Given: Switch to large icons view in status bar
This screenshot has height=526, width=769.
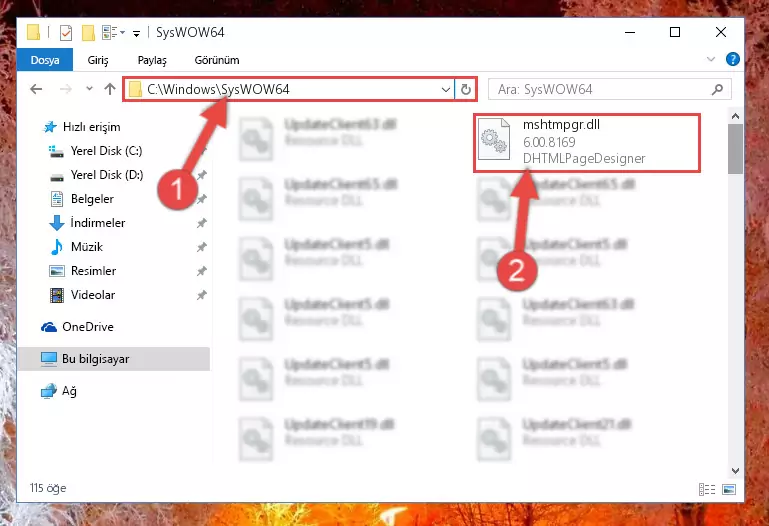Looking at the screenshot, I should [729, 489].
